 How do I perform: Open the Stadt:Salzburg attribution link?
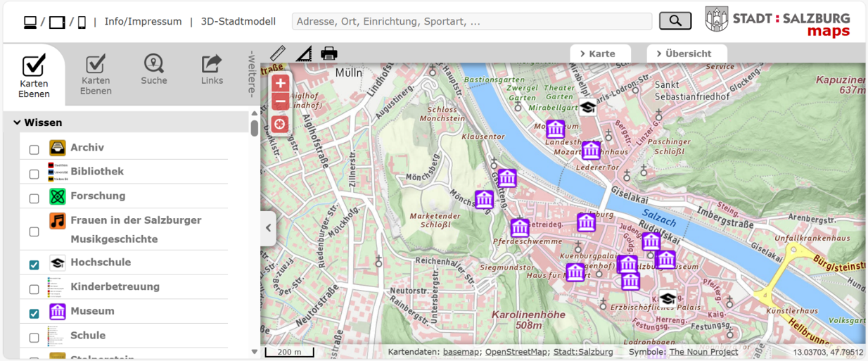[583, 352]
